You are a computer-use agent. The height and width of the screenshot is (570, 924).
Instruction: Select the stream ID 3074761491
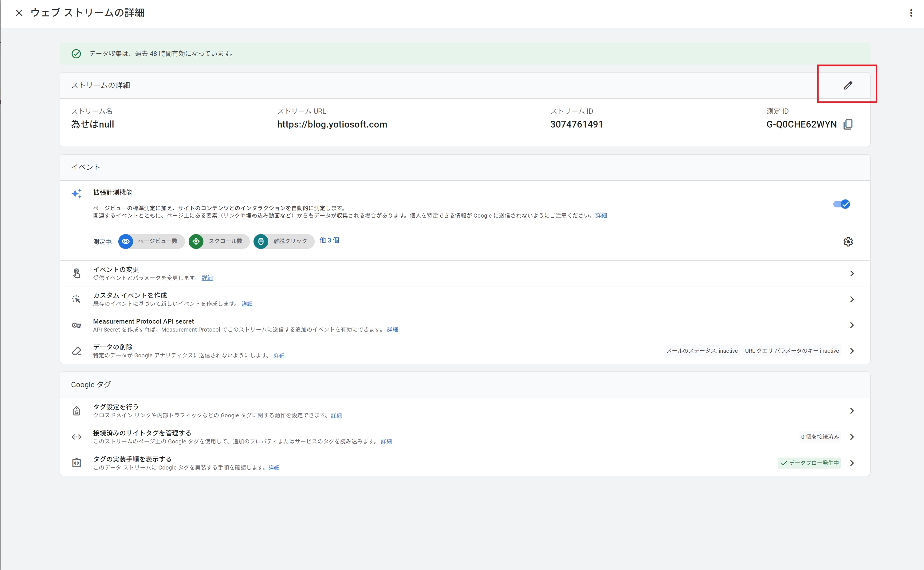click(576, 124)
